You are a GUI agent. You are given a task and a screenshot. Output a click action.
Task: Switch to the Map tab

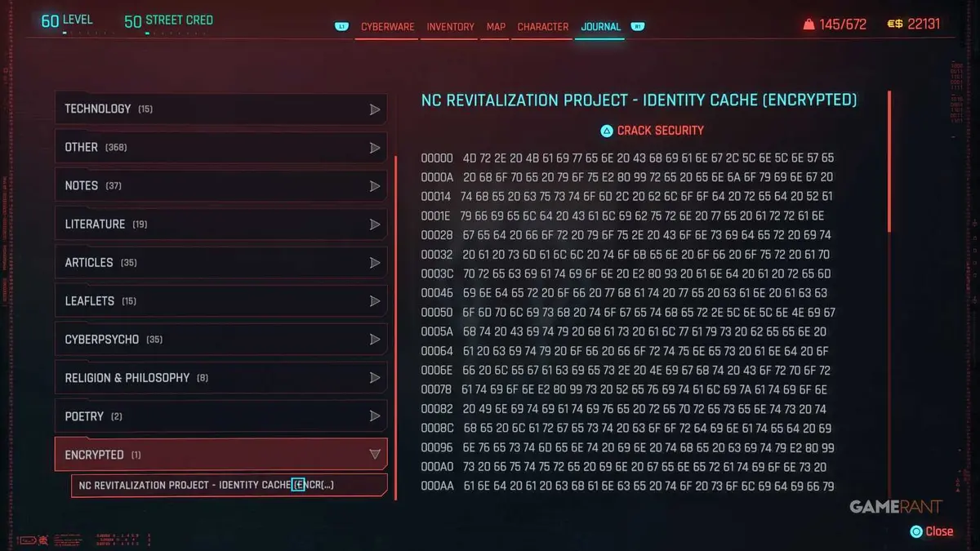(496, 27)
